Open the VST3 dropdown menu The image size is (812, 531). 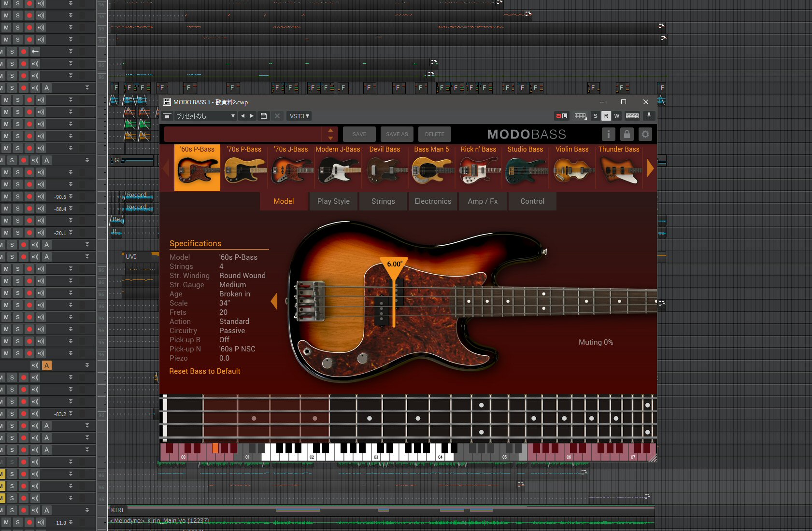click(299, 116)
